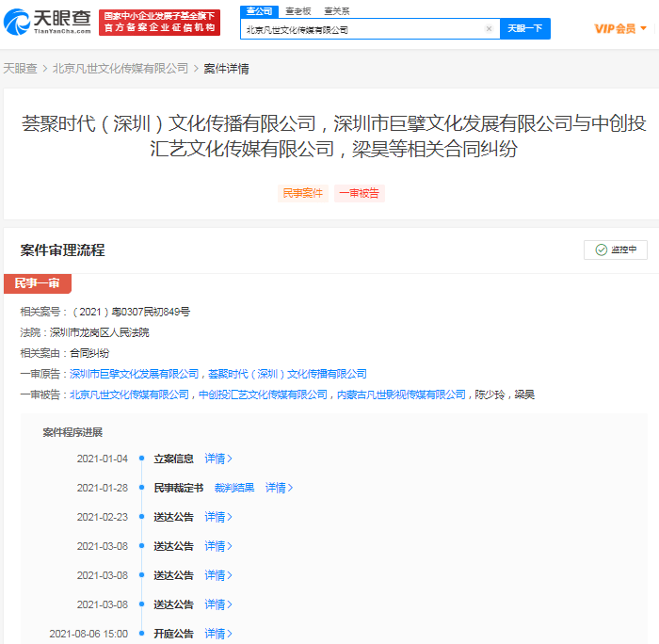Image resolution: width=659 pixels, height=644 pixels.
Task: Expand 详情 for 开庭公告 entry
Action: (x=218, y=634)
